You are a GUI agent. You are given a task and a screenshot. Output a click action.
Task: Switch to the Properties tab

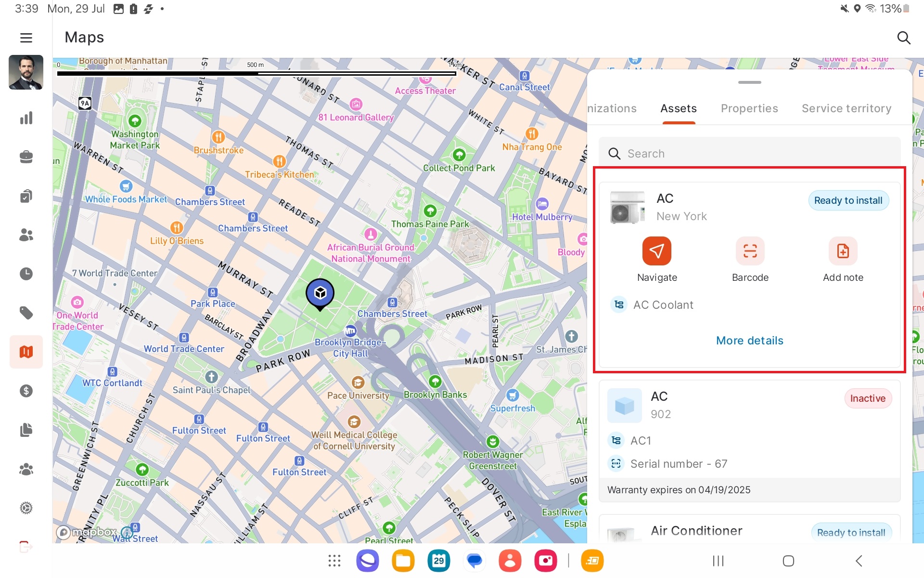[749, 108]
